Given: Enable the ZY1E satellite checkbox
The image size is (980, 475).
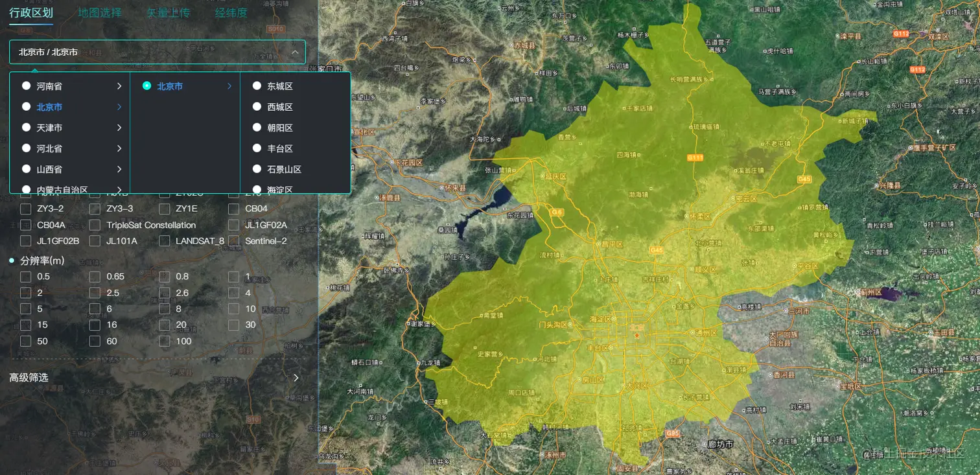Looking at the screenshot, I should (x=165, y=209).
